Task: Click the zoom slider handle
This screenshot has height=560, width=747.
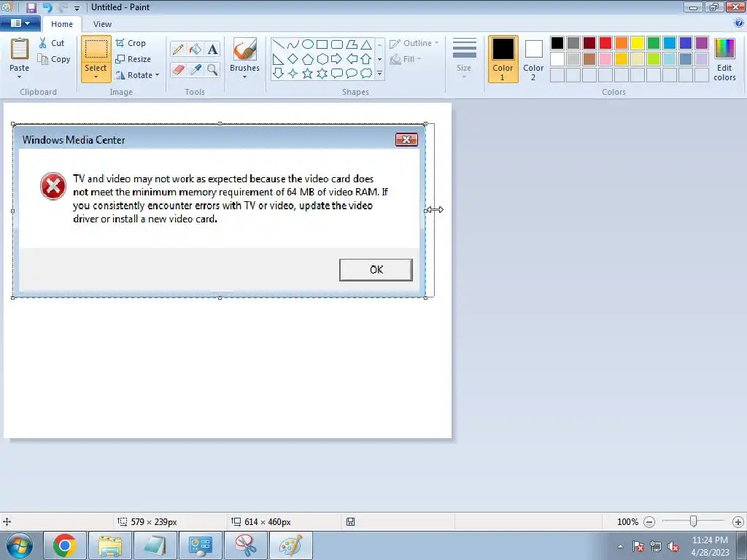Action: click(x=694, y=521)
